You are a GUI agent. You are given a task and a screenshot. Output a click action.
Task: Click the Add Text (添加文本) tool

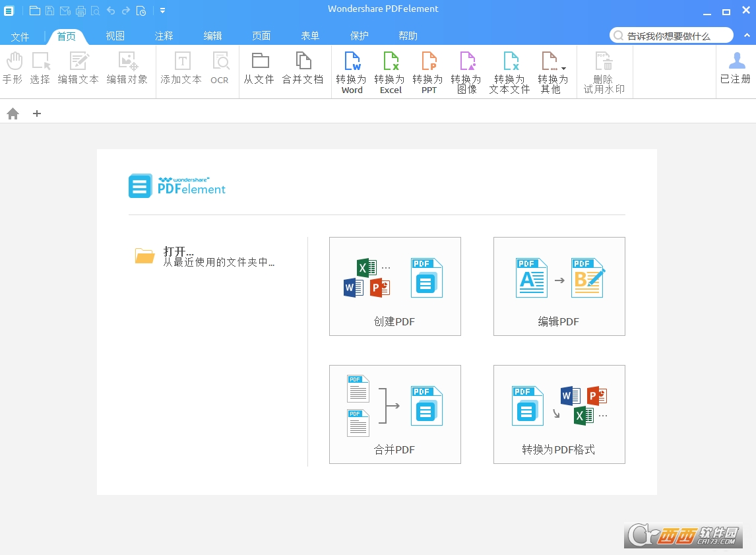tap(181, 69)
